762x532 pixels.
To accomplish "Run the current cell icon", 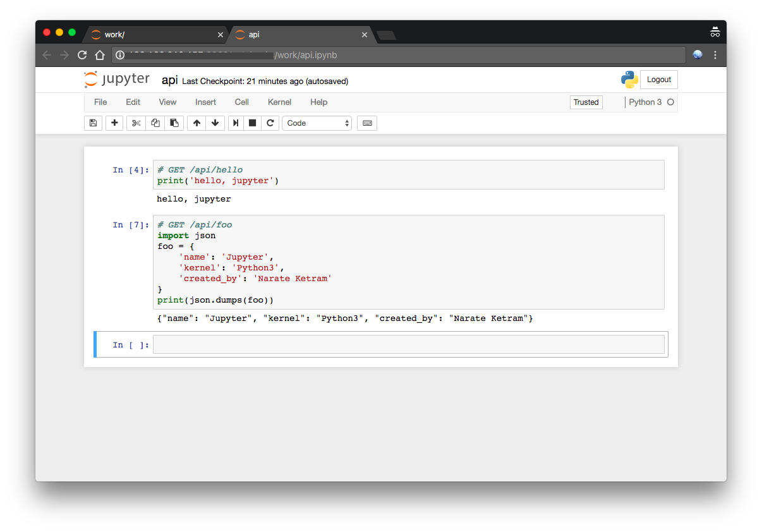I will tap(235, 123).
